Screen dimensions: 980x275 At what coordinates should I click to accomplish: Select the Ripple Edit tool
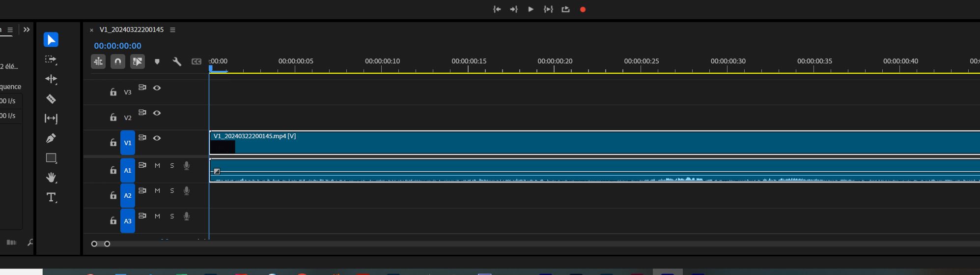pyautogui.click(x=51, y=79)
